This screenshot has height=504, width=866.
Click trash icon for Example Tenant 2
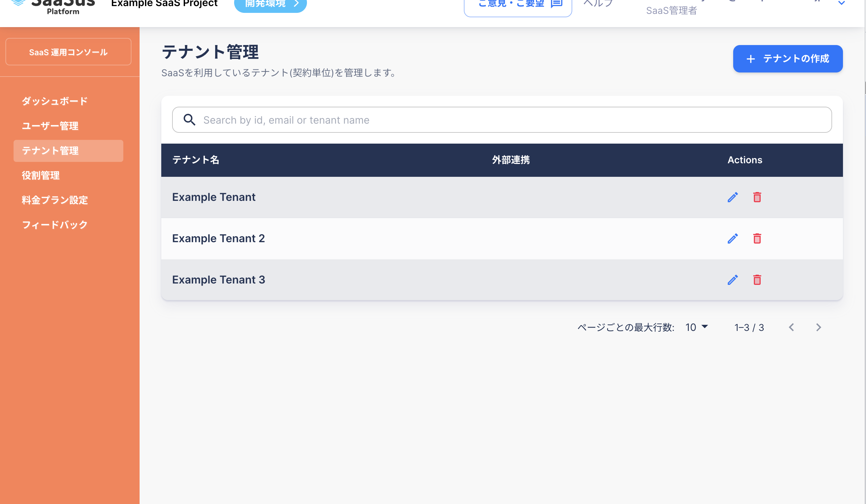click(757, 238)
